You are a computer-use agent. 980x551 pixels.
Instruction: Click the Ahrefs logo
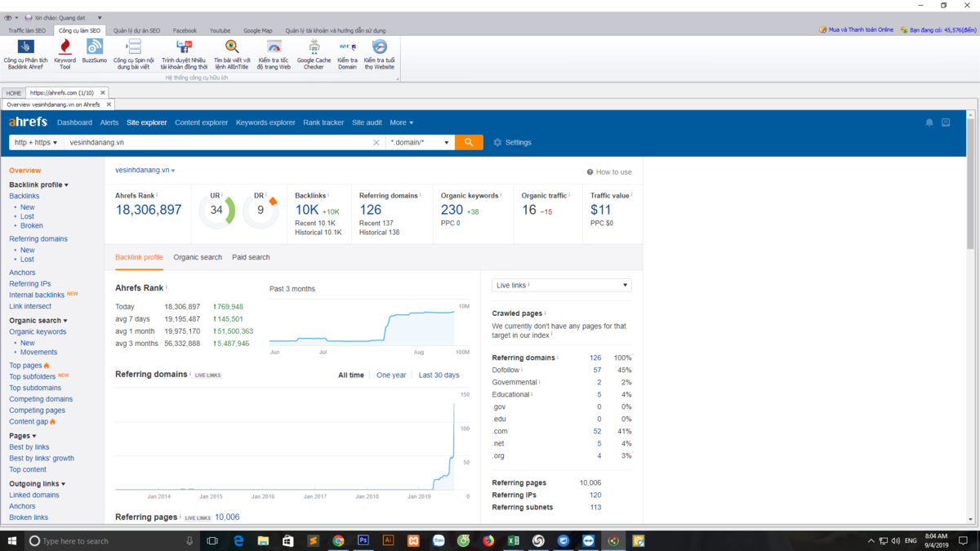pyautogui.click(x=28, y=122)
